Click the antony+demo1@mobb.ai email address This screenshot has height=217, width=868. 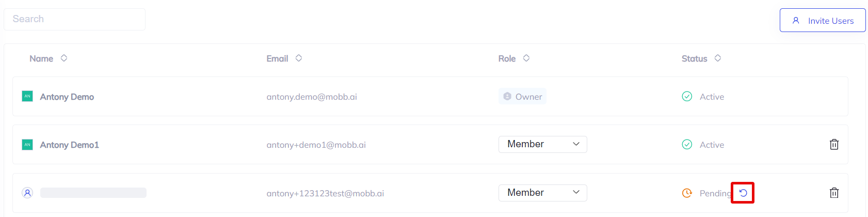coord(316,145)
